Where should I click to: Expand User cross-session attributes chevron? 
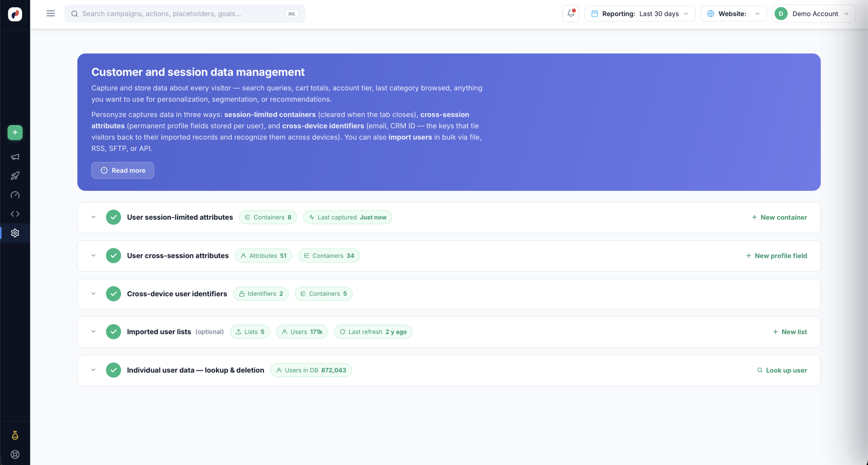[93, 255]
